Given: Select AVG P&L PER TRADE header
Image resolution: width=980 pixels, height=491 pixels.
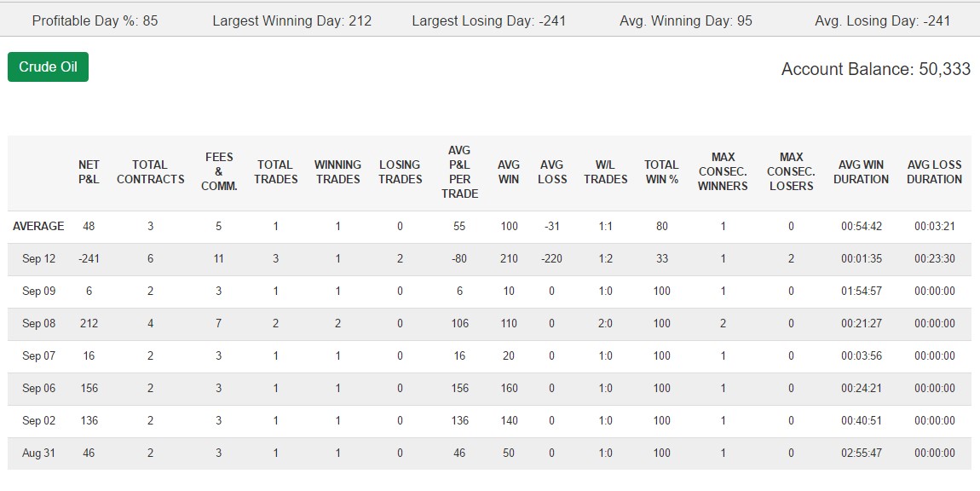Looking at the screenshot, I should point(459,172).
